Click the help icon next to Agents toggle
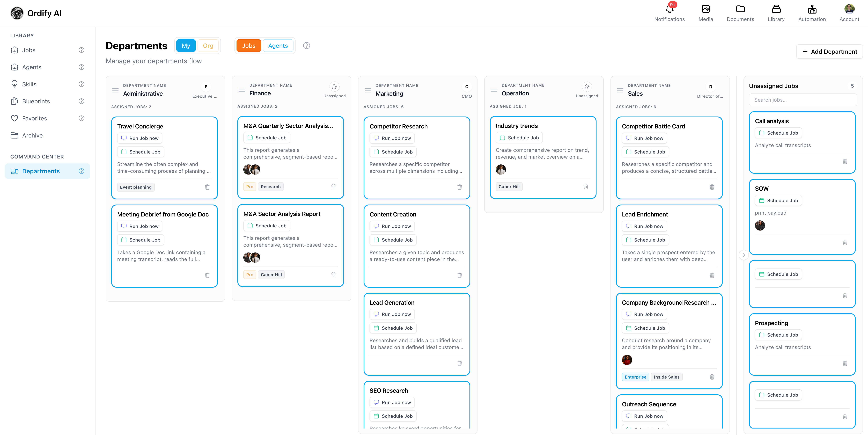The width and height of the screenshot is (868, 435). (306, 46)
